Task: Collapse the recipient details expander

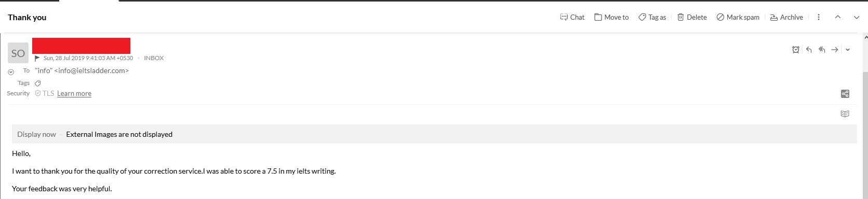Action: point(11,72)
